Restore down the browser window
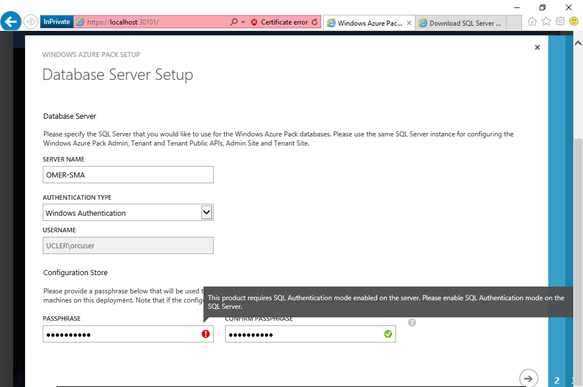 tap(542, 7)
